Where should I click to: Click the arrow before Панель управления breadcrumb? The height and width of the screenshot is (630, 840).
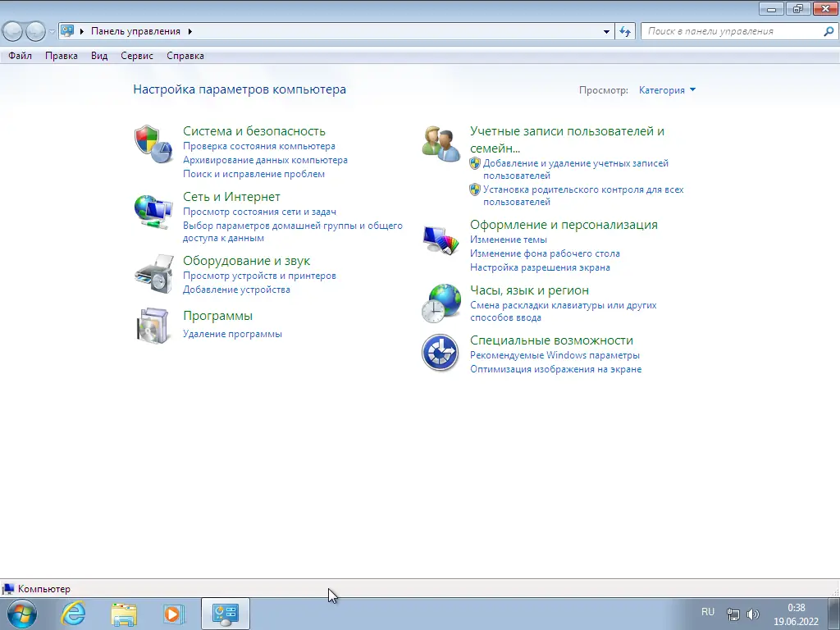pyautogui.click(x=82, y=32)
